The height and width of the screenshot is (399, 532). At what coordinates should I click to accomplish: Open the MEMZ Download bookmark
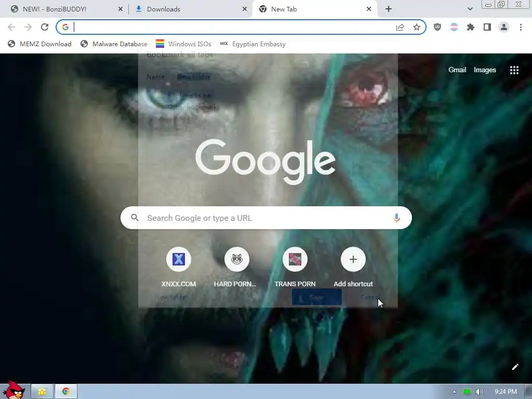point(39,44)
